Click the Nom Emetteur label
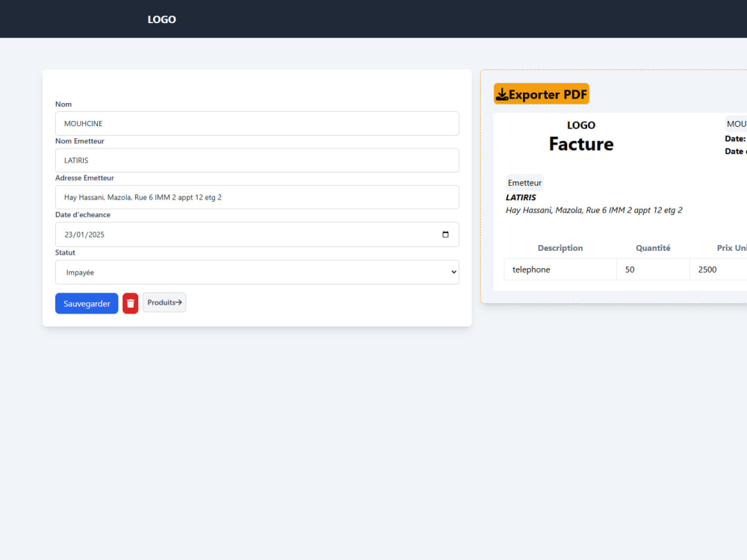Image resolution: width=747 pixels, height=560 pixels. pyautogui.click(x=80, y=141)
